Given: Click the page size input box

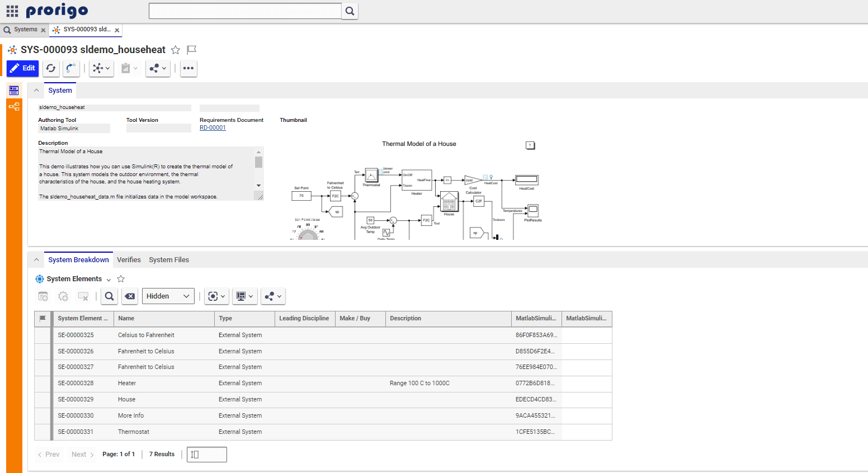Looking at the screenshot, I should click(207, 455).
